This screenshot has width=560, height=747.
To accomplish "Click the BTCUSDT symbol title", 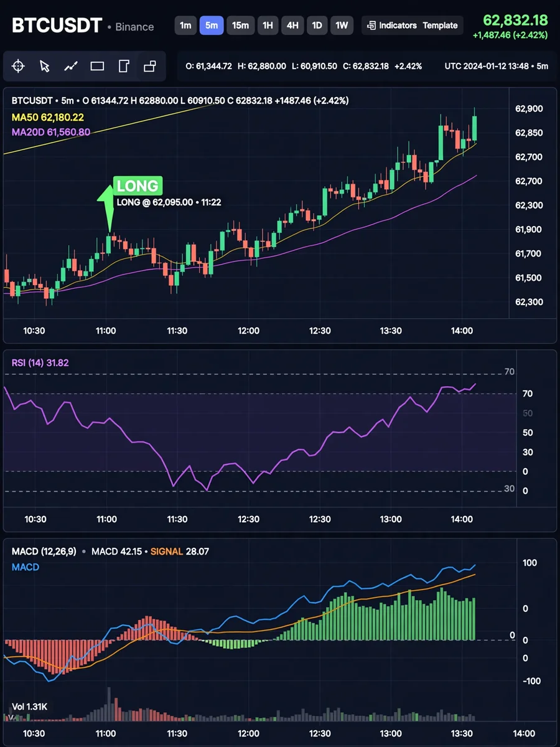I will coord(57,26).
